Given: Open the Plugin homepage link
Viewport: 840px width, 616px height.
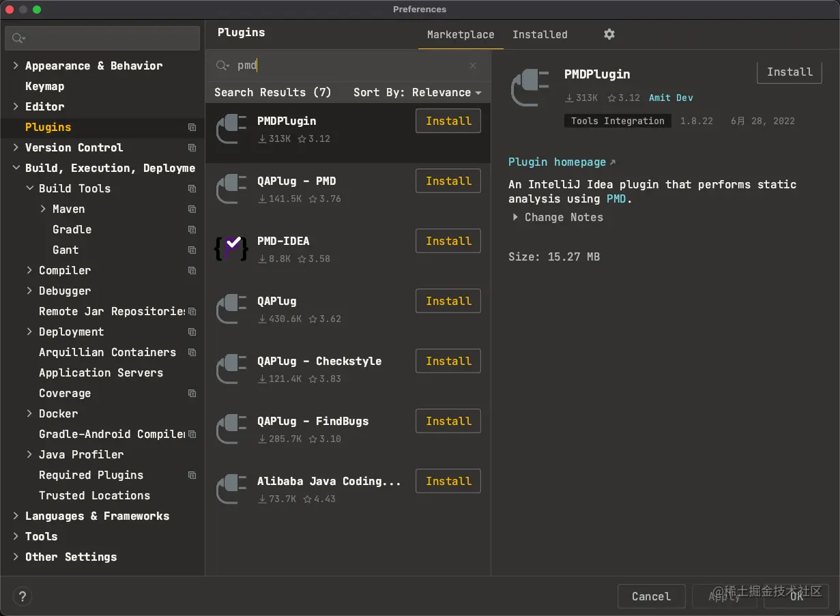Looking at the screenshot, I should click(557, 162).
